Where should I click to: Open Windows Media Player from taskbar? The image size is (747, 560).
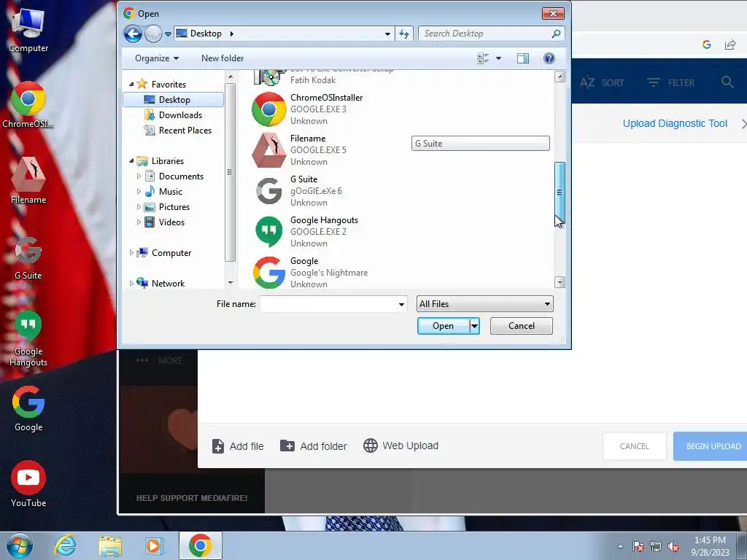(154, 546)
